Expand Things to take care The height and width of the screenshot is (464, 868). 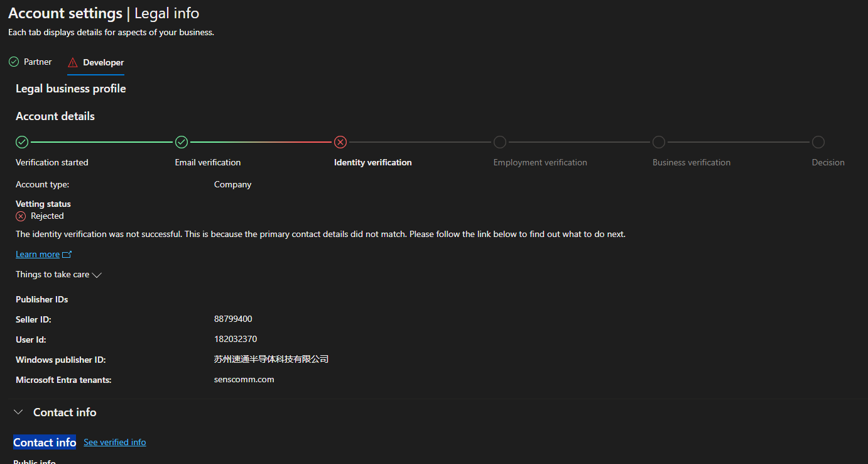click(x=58, y=274)
